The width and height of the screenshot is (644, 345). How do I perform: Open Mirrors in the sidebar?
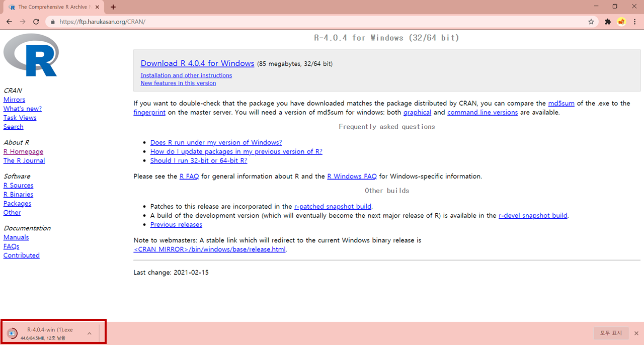14,100
